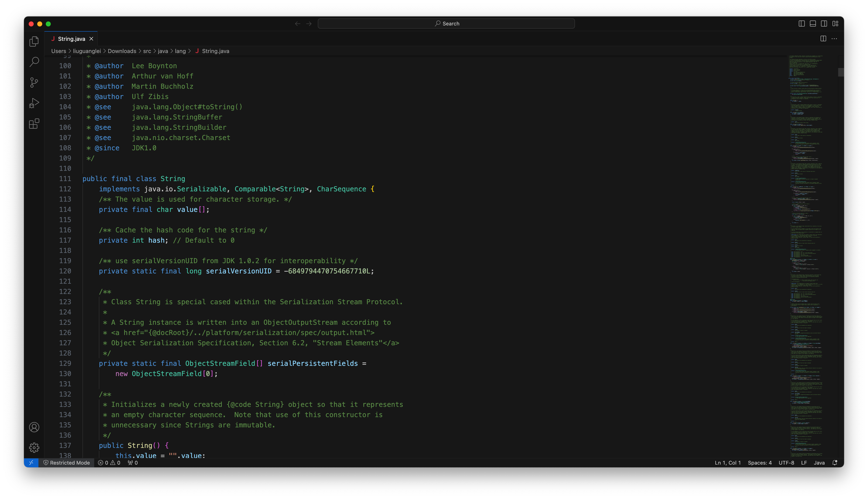The width and height of the screenshot is (868, 499).
Task: Open the Extensions view
Action: [34, 124]
